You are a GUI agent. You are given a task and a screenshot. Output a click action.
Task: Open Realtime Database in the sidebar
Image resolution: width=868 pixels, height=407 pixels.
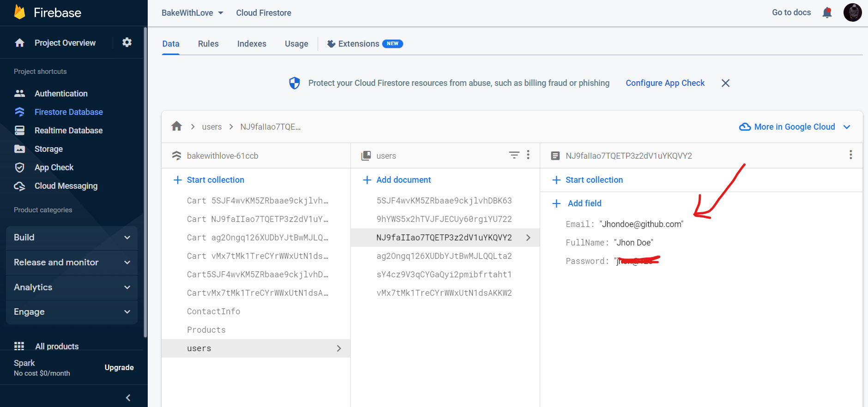click(68, 130)
